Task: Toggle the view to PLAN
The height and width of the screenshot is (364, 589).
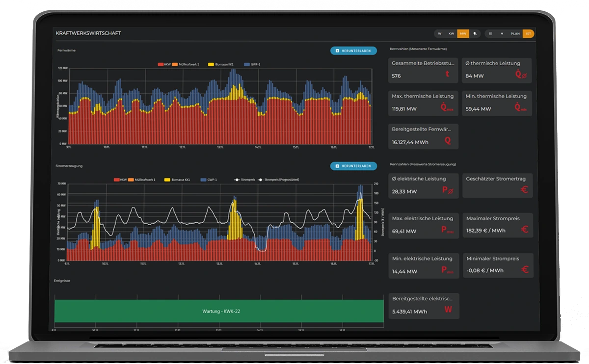Action: click(x=515, y=34)
